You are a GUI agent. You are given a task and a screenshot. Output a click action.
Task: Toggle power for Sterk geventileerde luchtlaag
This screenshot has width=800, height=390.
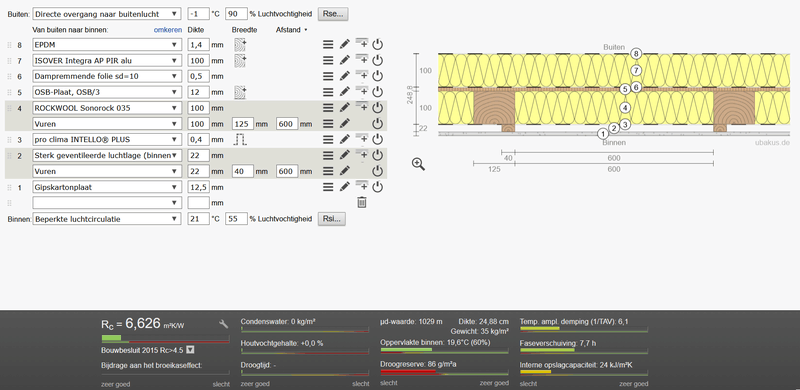[x=377, y=155]
